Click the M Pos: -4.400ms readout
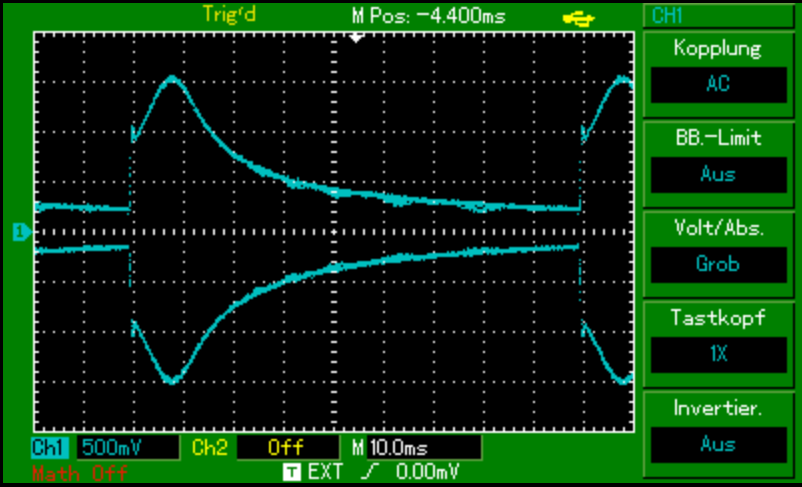This screenshot has width=802, height=487. click(429, 16)
